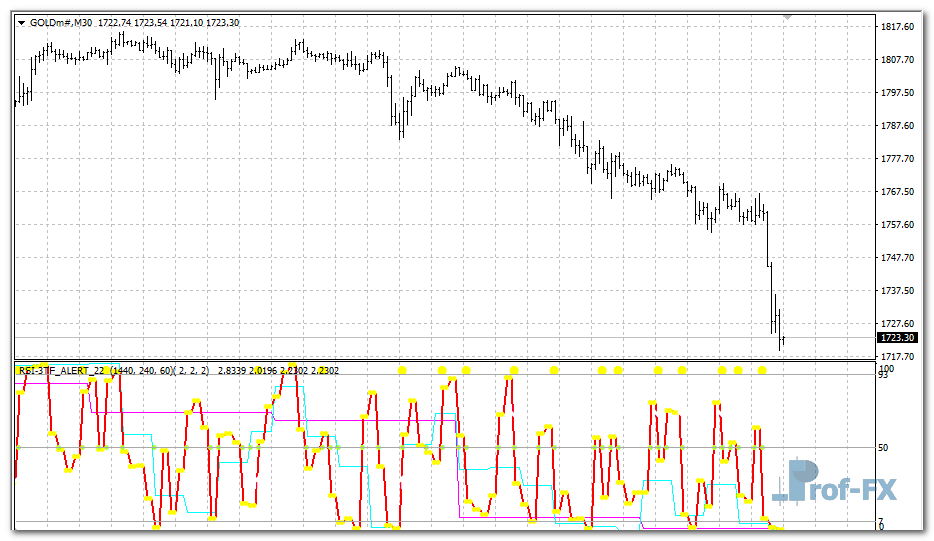Click the 1787.60 price scale label
Screen dimensions: 934x541
[896, 126]
